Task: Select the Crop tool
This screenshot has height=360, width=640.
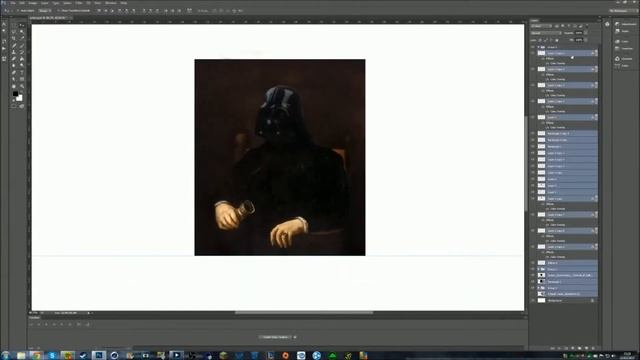Action: (x=13, y=38)
